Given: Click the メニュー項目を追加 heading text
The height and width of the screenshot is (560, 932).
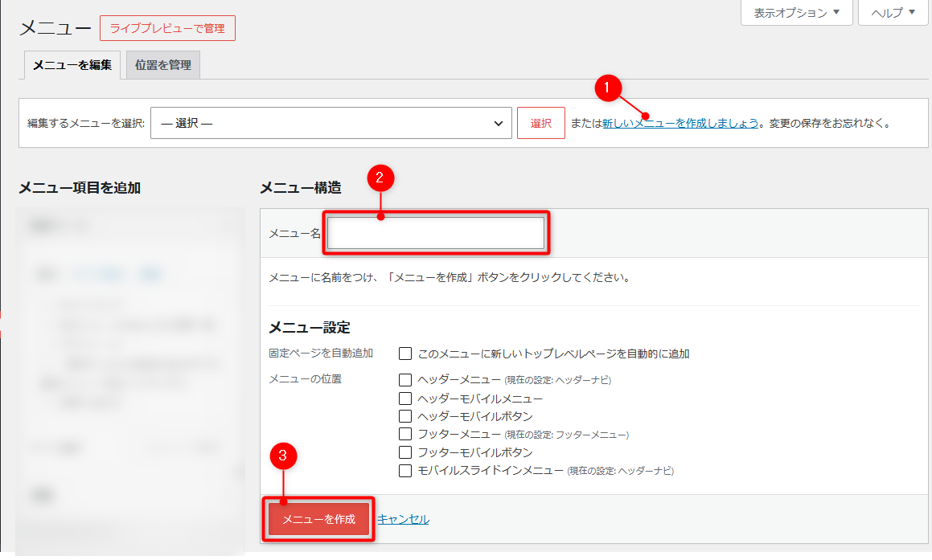Looking at the screenshot, I should [80, 188].
